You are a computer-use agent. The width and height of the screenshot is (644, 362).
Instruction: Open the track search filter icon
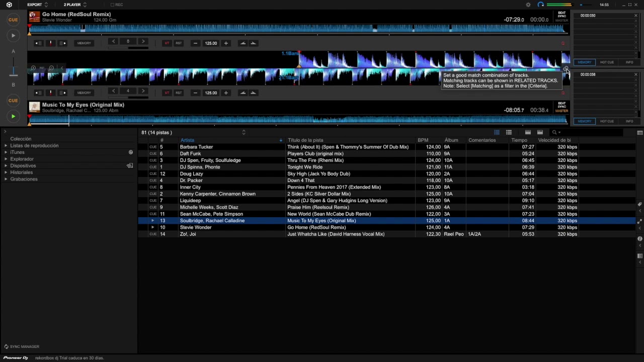click(555, 133)
